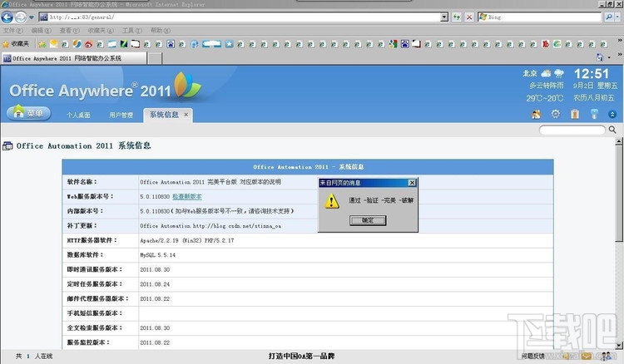Click the Bing search box
The image size is (624, 364).
(x=540, y=17)
